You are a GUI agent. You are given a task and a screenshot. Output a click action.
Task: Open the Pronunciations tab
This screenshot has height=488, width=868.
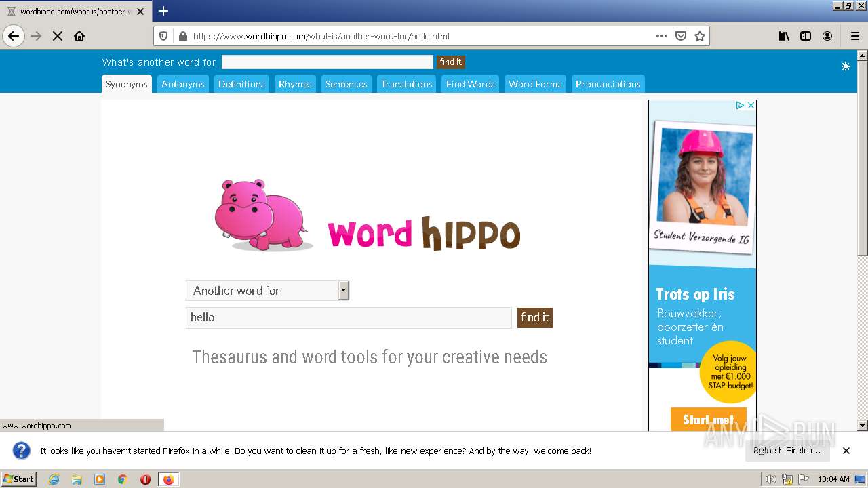608,84
